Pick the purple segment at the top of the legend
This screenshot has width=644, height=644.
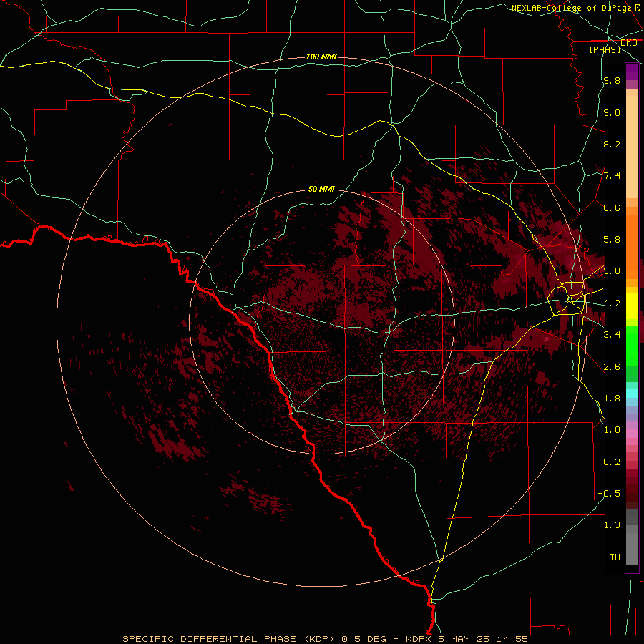point(632,72)
